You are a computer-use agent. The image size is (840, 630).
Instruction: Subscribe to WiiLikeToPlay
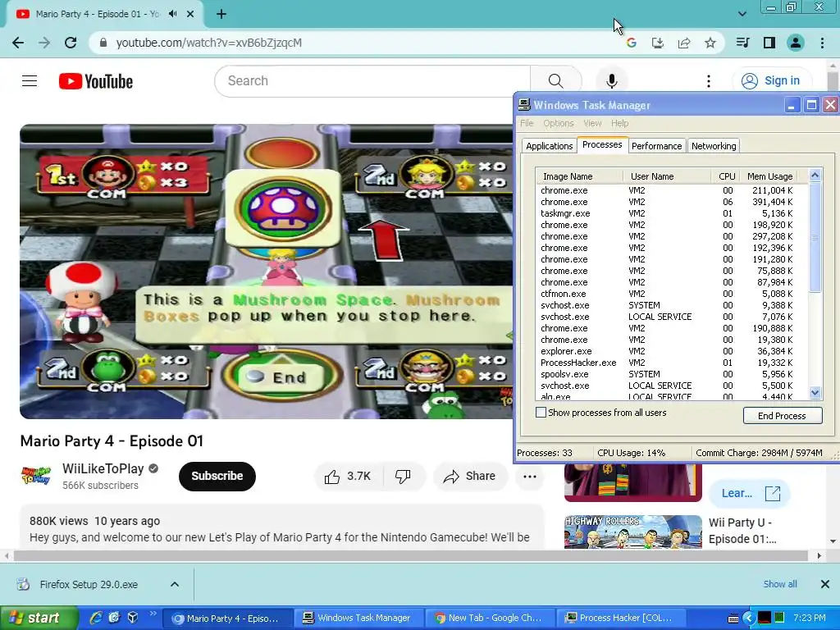click(x=217, y=477)
